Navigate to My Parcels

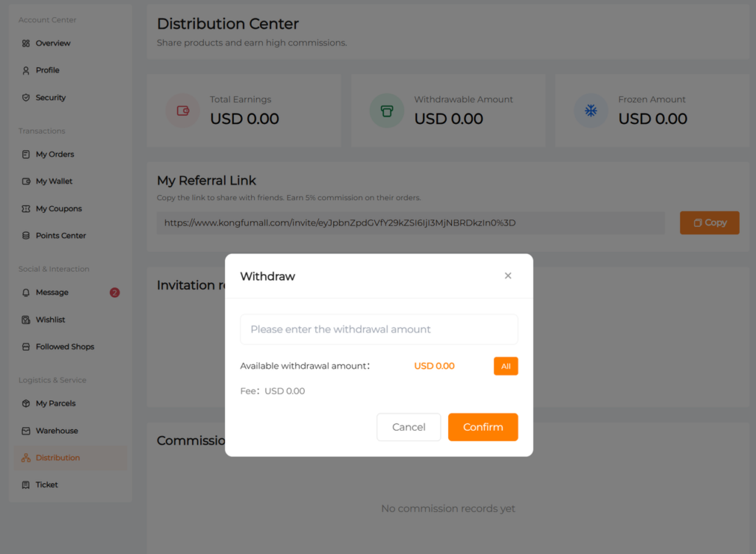pyautogui.click(x=55, y=403)
